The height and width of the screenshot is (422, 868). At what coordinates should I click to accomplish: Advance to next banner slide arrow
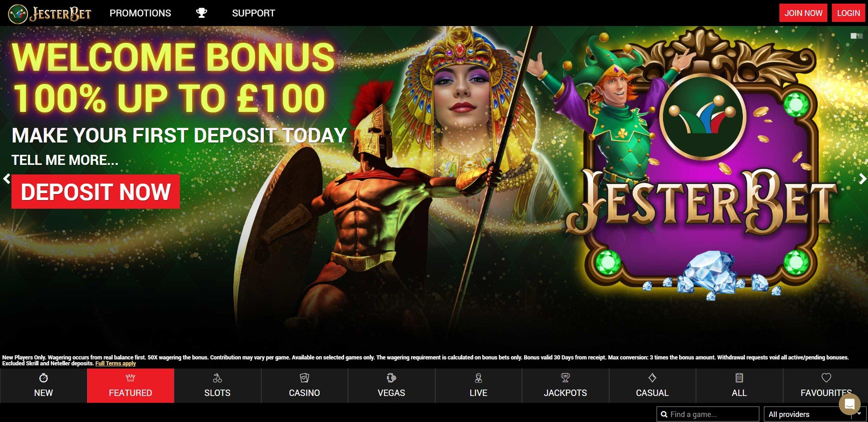[862, 179]
